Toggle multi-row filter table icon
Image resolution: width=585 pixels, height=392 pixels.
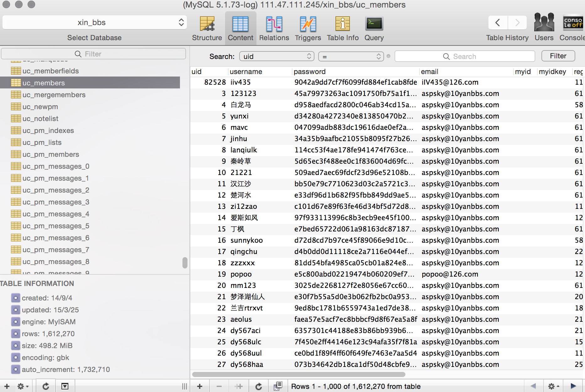click(x=278, y=386)
